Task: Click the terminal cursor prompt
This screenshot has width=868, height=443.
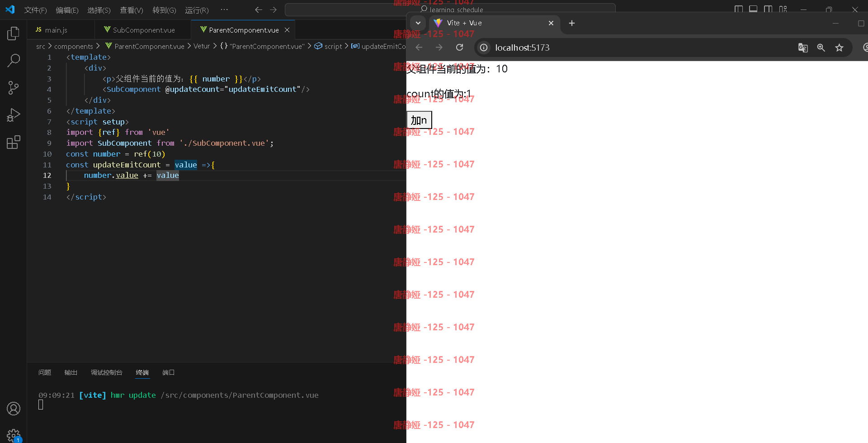Action: pyautogui.click(x=41, y=405)
